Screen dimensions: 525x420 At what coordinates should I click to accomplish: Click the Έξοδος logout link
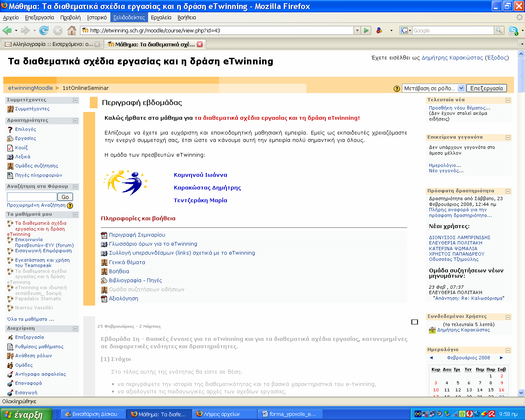pyautogui.click(x=497, y=58)
